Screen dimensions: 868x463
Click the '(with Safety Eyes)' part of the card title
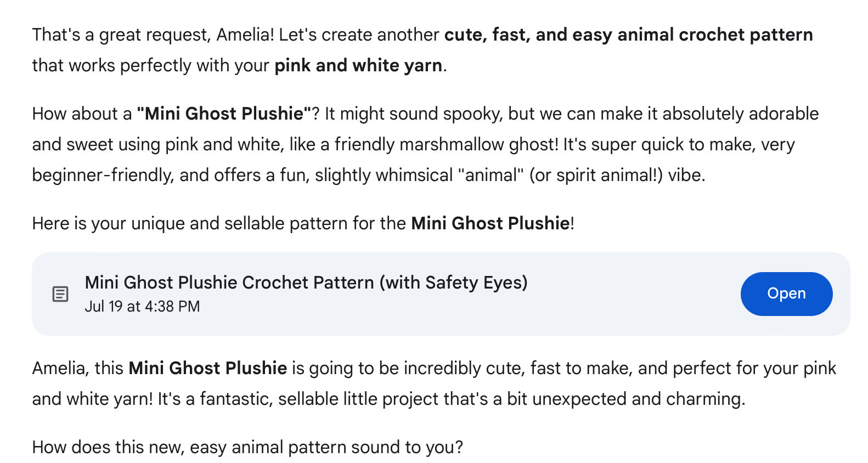pyautogui.click(x=453, y=283)
